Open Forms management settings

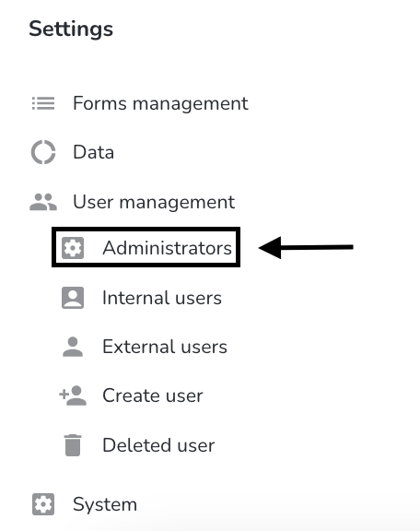[x=160, y=103]
